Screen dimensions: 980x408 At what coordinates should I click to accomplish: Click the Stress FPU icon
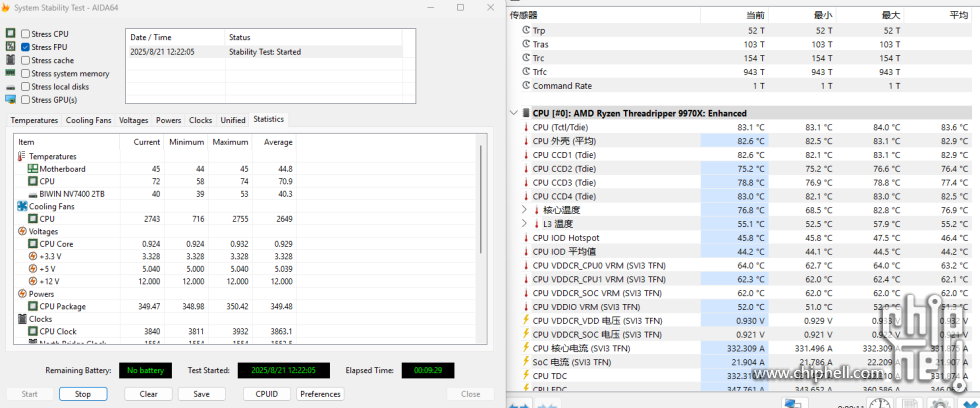point(11,47)
